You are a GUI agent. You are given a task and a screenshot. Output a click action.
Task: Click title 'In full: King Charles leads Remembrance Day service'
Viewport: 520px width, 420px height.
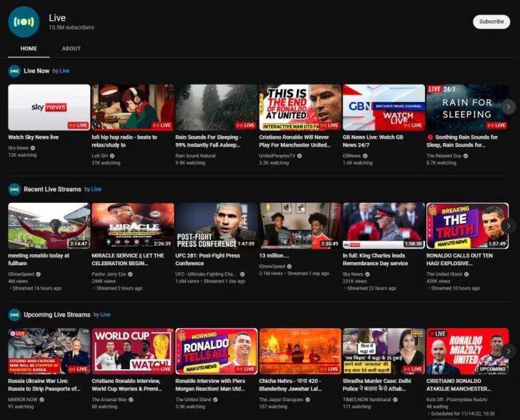pos(376,259)
